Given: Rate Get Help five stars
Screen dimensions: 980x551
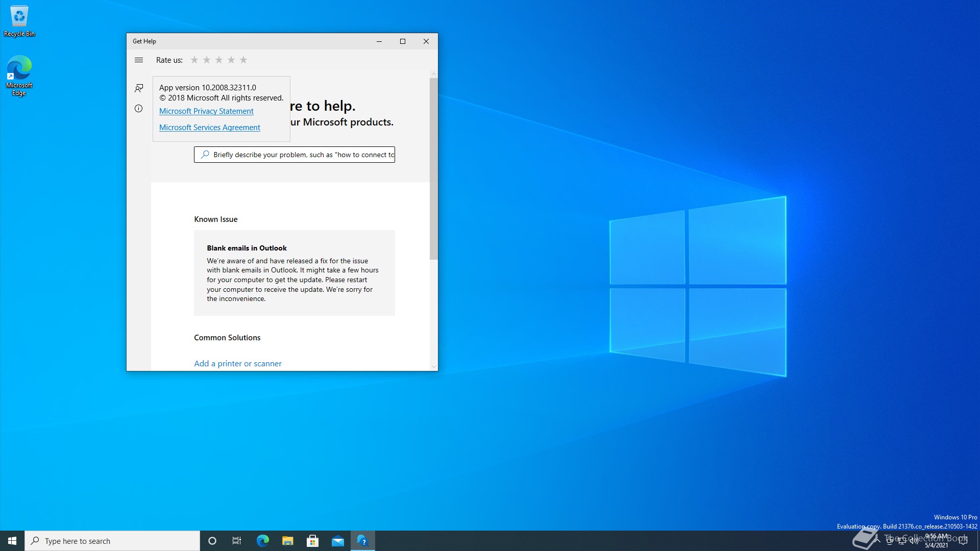Looking at the screenshot, I should pyautogui.click(x=243, y=60).
